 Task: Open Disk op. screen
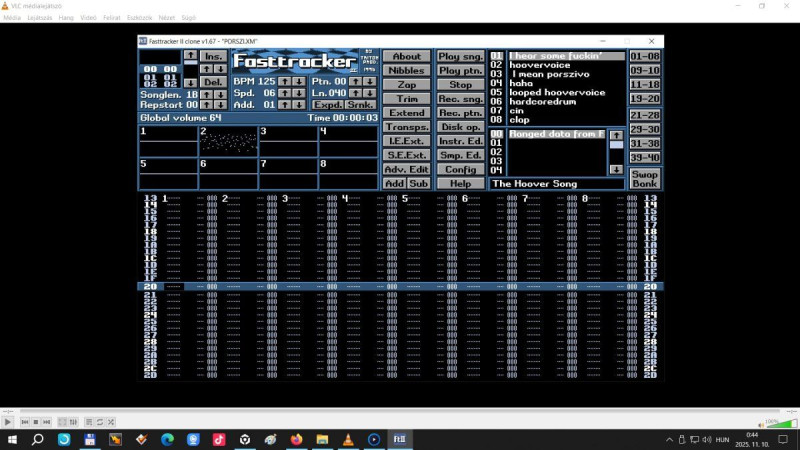coord(460,127)
